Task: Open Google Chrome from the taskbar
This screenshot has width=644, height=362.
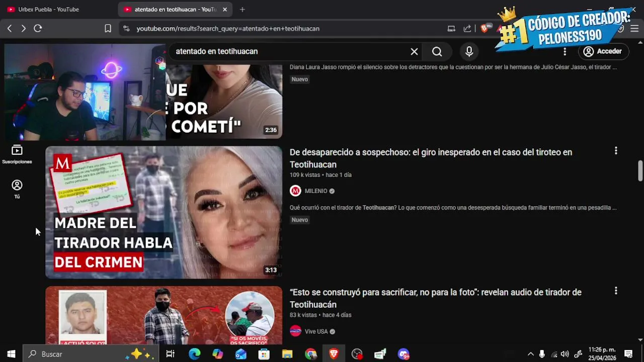Action: pyautogui.click(x=310, y=354)
